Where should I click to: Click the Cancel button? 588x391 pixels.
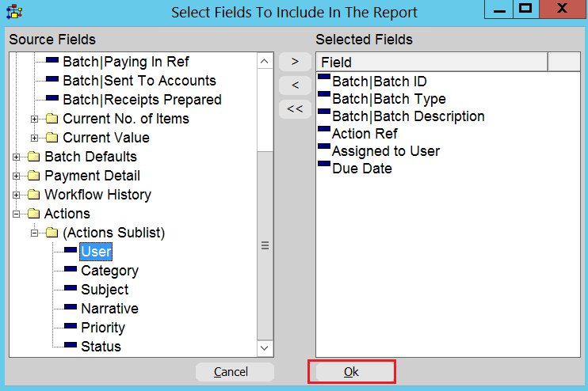[x=235, y=372]
